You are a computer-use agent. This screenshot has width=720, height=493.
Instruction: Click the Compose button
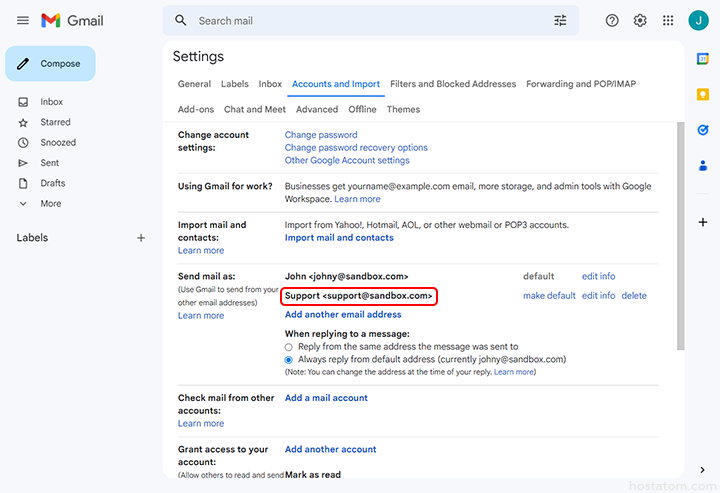50,64
